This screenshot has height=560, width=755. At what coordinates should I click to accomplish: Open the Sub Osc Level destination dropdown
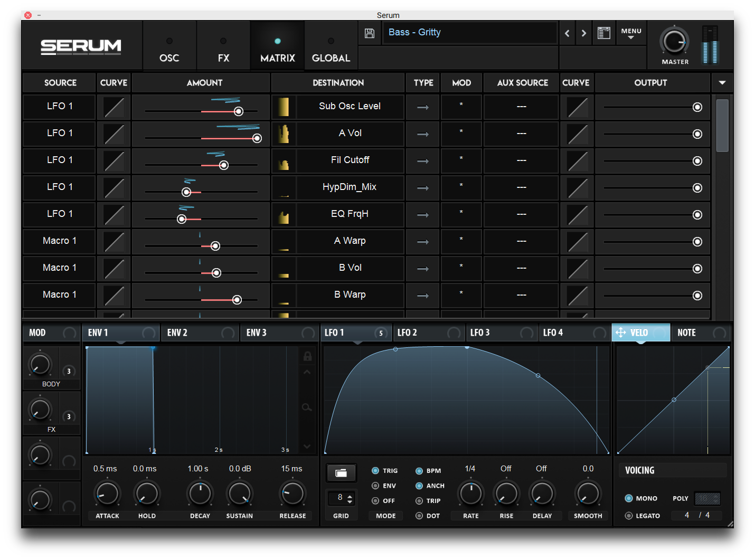pos(350,107)
